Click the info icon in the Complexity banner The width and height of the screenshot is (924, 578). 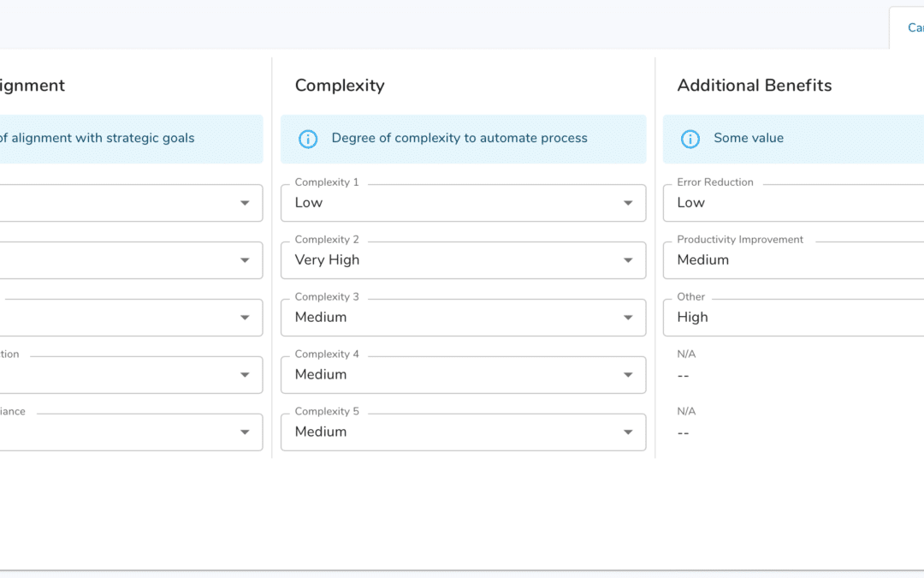tap(308, 139)
